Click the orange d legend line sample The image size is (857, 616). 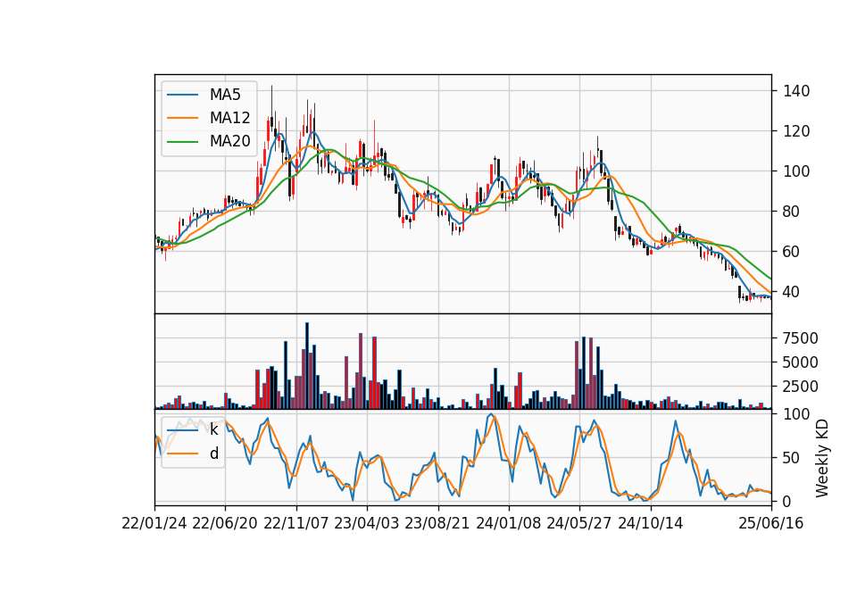coord(182,454)
